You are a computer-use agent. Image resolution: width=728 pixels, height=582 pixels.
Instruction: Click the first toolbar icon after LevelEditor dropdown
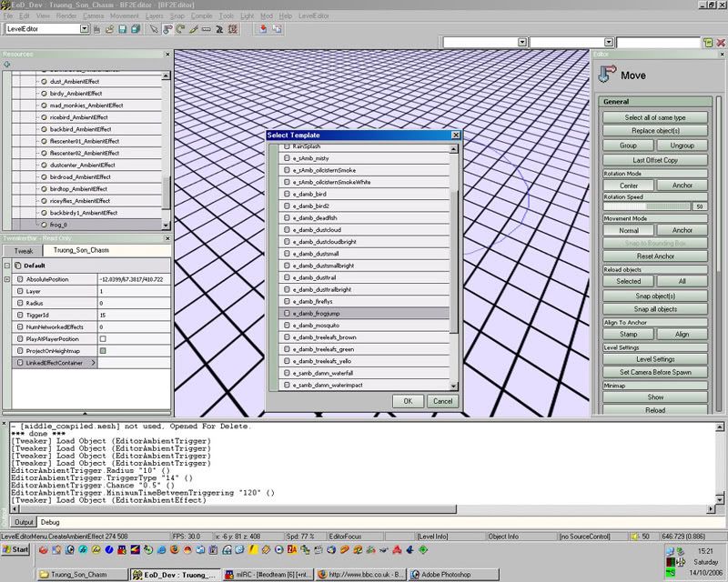pos(96,29)
